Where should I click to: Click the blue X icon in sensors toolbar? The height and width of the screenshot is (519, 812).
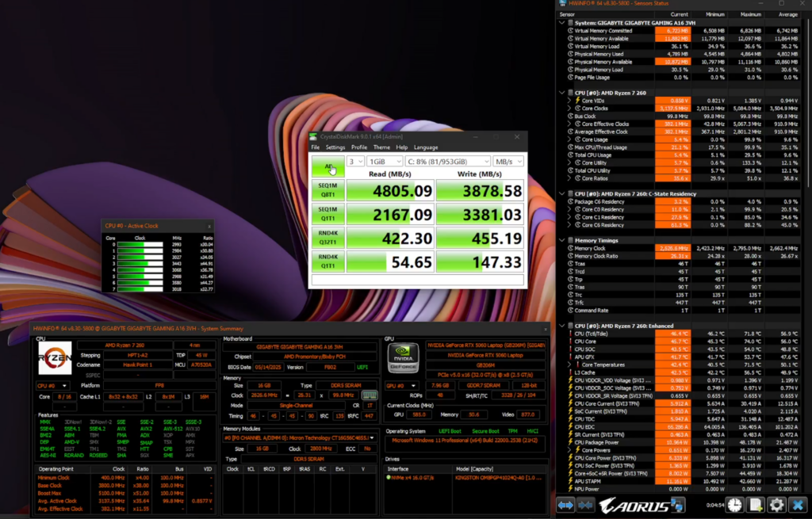point(798,505)
